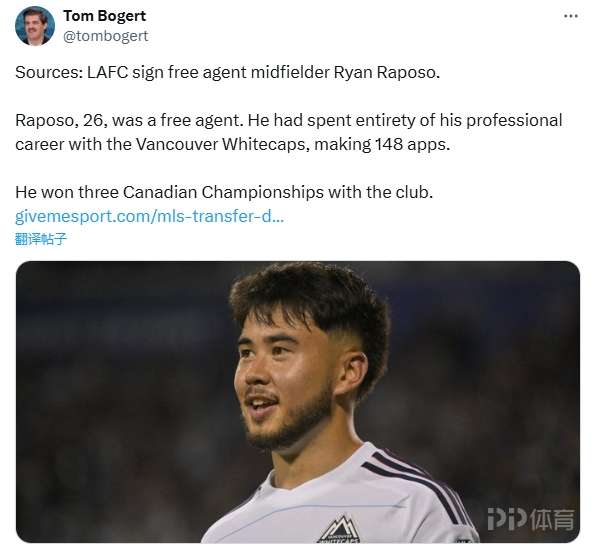Click the "He won three Canadian Championships" sentence
Screen dimensions: 595x551
point(224,192)
